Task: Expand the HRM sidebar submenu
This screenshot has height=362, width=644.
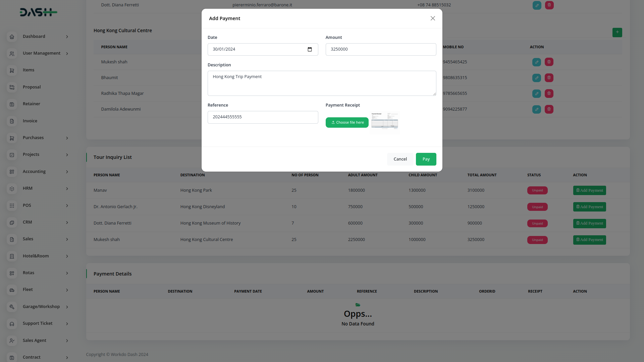Action: (x=67, y=189)
